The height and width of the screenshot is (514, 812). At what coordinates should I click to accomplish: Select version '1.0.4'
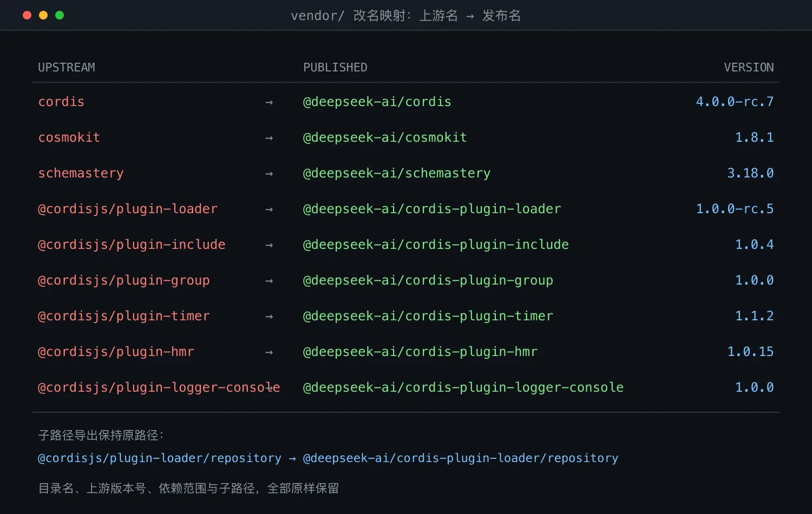[x=754, y=245]
